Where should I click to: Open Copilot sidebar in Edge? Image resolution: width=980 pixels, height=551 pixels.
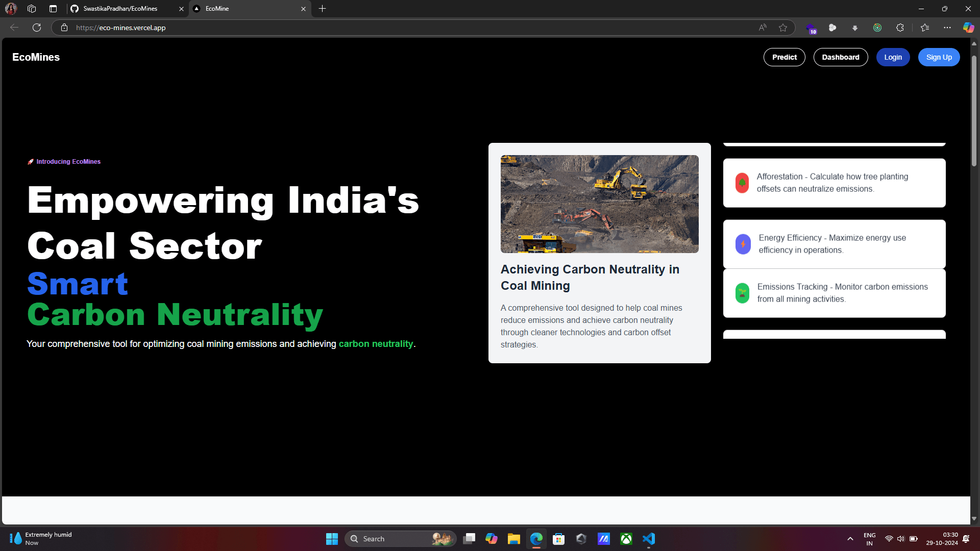pyautogui.click(x=968, y=28)
